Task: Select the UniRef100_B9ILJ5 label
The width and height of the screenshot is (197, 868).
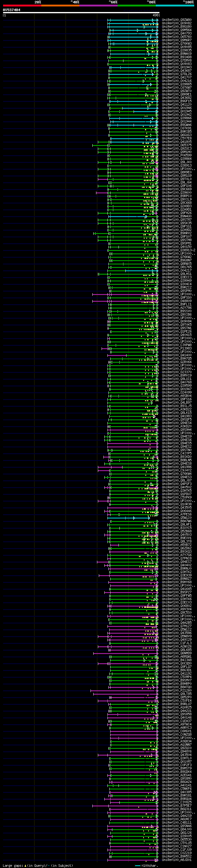Action: pyautogui.click(x=176, y=406)
